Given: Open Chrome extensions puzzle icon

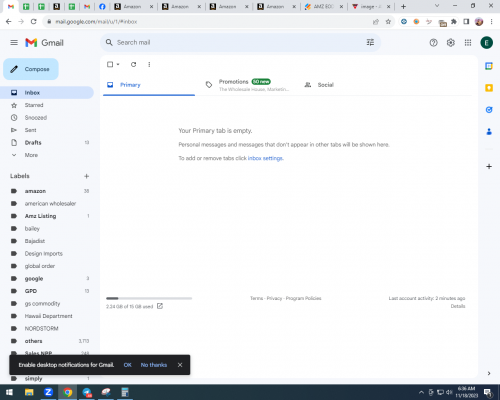Looking at the screenshot, I should tap(454, 22).
